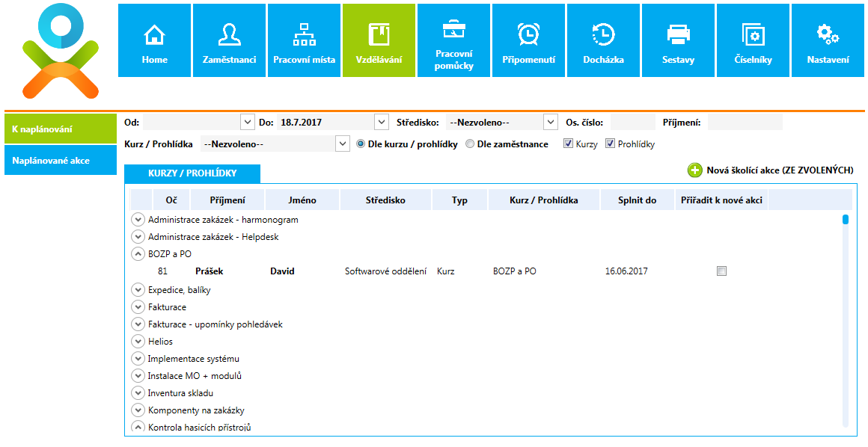Open Docházka clock history tile
868x447 pixels.
(x=603, y=40)
